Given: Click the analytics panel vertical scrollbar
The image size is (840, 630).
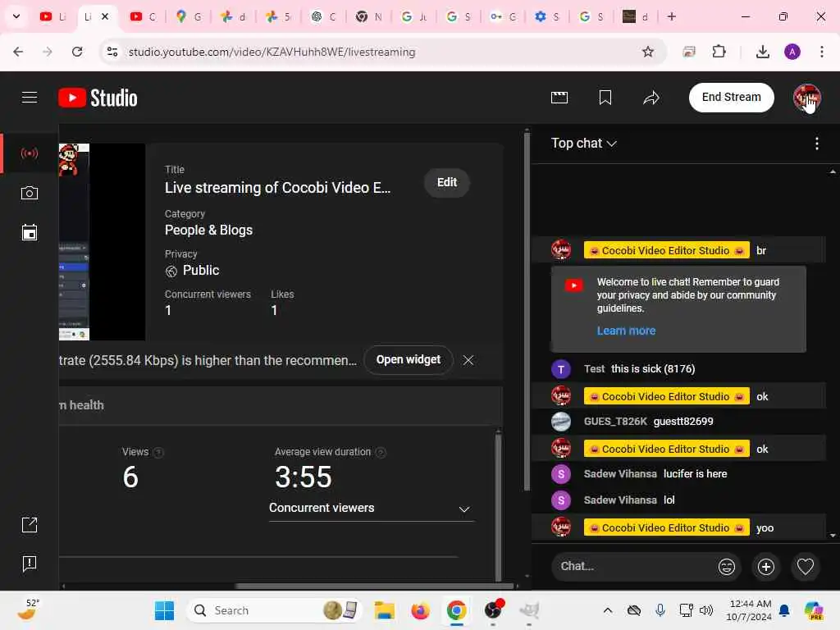Looking at the screenshot, I should pyautogui.click(x=498, y=506).
